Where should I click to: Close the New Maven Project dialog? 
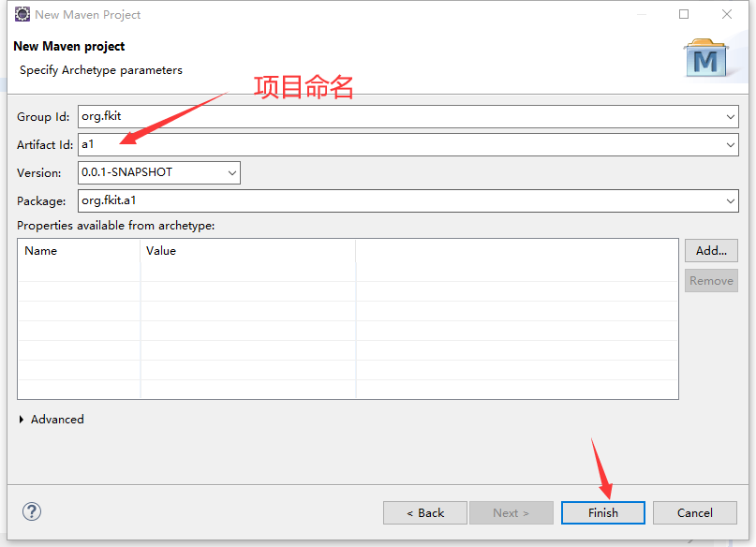727,14
